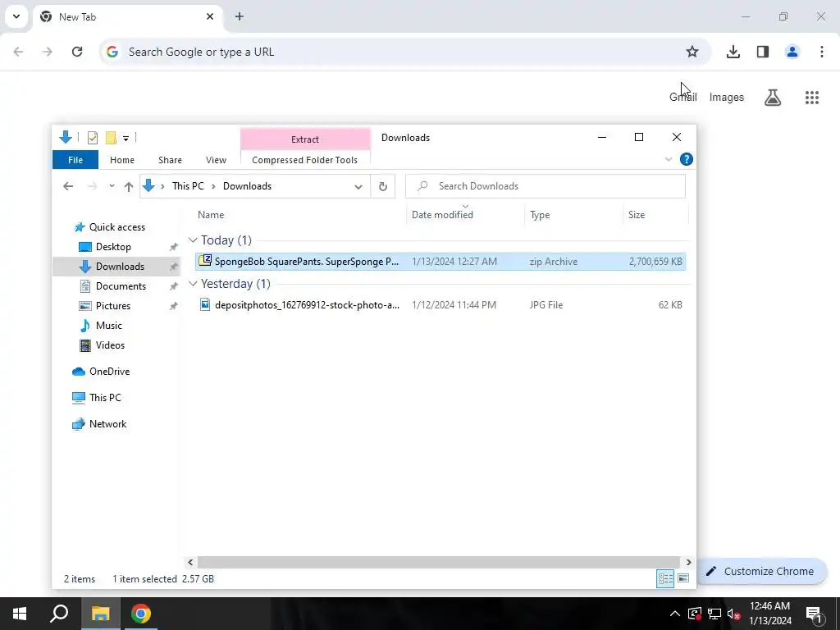Close the New Tab tab
840x630 pixels.
point(210,16)
